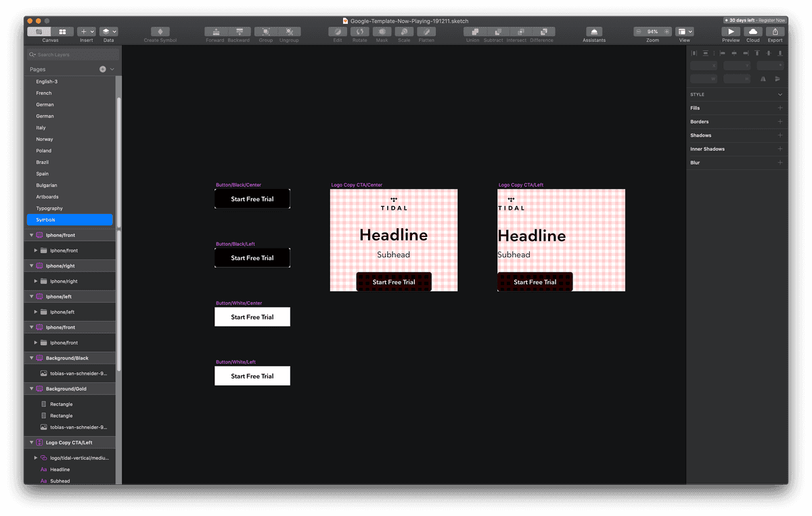Click the Create Symbol toolbar icon

tap(160, 32)
